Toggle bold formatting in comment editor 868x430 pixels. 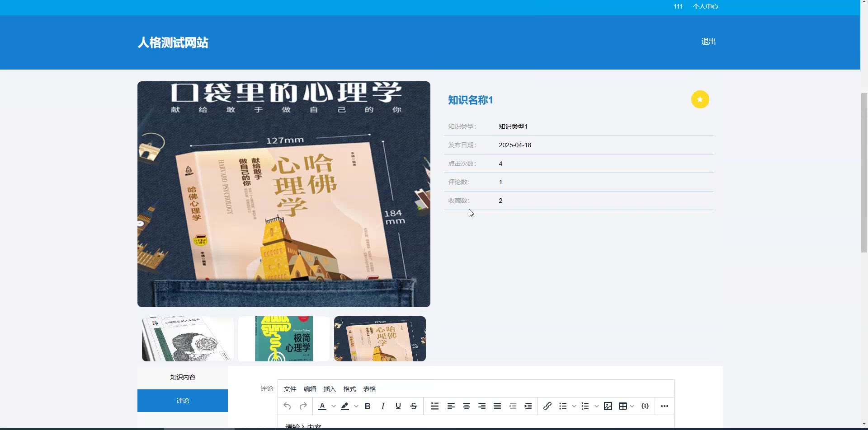368,406
